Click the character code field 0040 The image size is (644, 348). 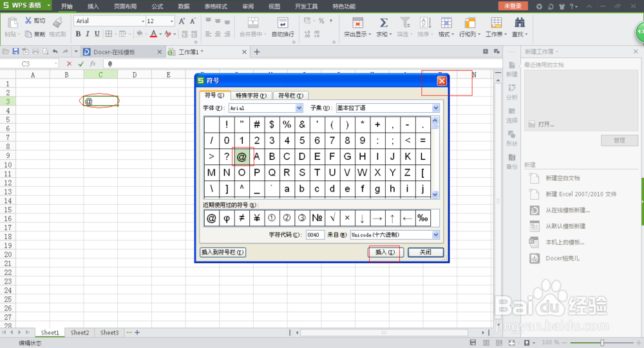click(315, 235)
